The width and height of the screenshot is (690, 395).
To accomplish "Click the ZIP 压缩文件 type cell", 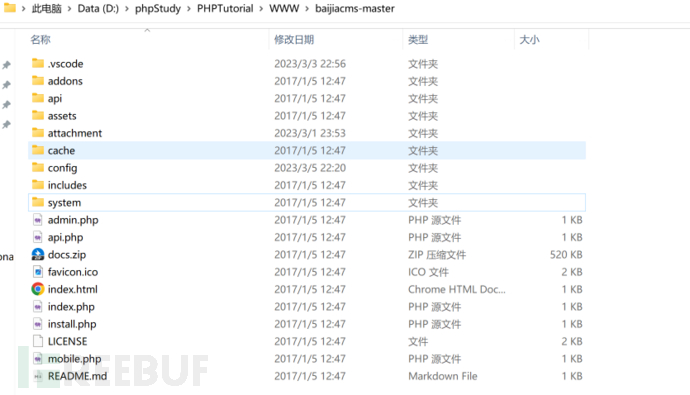I will click(437, 255).
